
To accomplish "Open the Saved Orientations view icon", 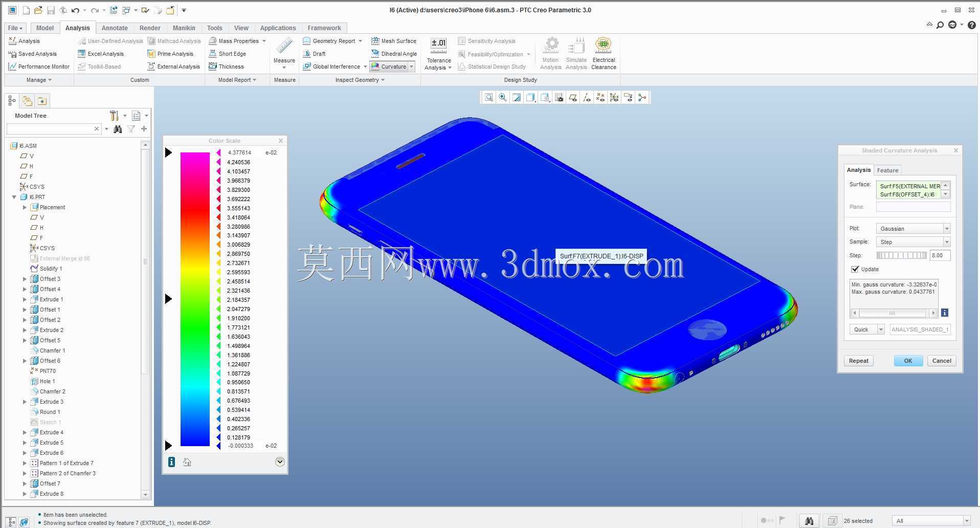I will (545, 97).
